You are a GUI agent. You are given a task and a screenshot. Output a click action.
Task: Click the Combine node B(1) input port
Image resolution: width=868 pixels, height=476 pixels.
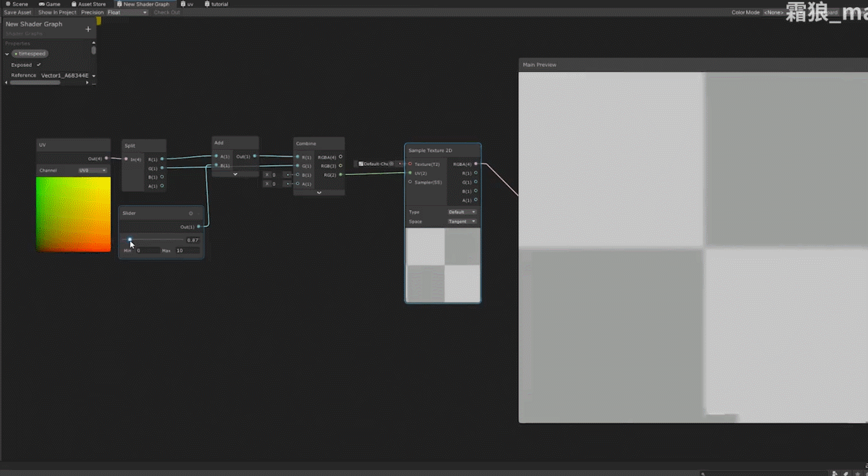pyautogui.click(x=298, y=175)
